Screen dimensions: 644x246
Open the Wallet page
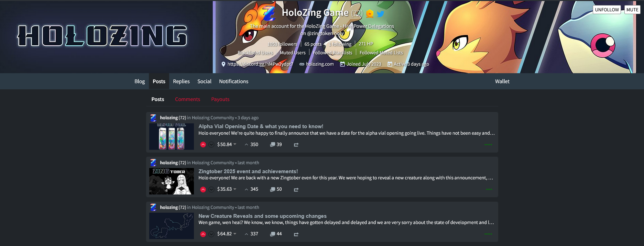pos(502,81)
